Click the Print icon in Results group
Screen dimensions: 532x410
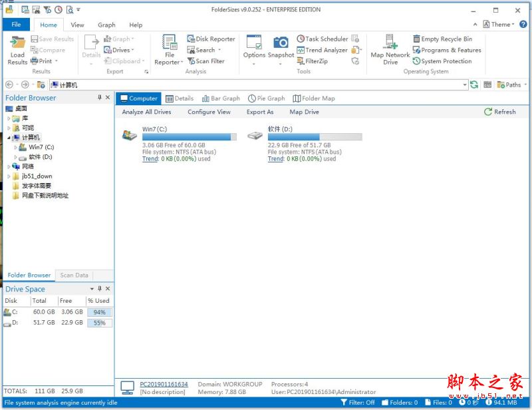(x=34, y=61)
